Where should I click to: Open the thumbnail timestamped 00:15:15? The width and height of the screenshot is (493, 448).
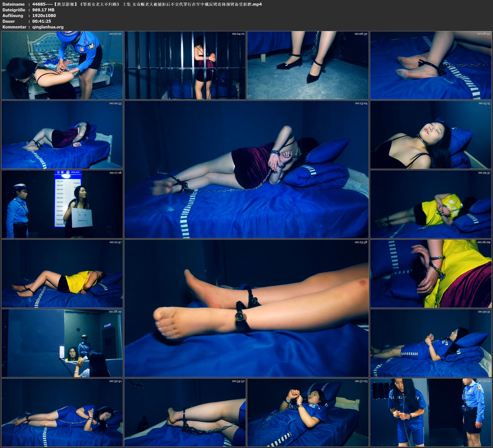431,135
